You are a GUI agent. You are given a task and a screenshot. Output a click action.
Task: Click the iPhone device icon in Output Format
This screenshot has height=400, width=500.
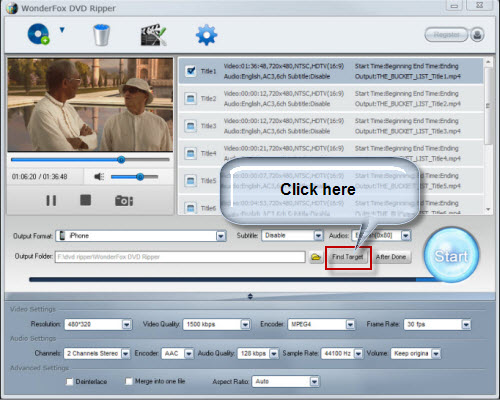coord(62,236)
